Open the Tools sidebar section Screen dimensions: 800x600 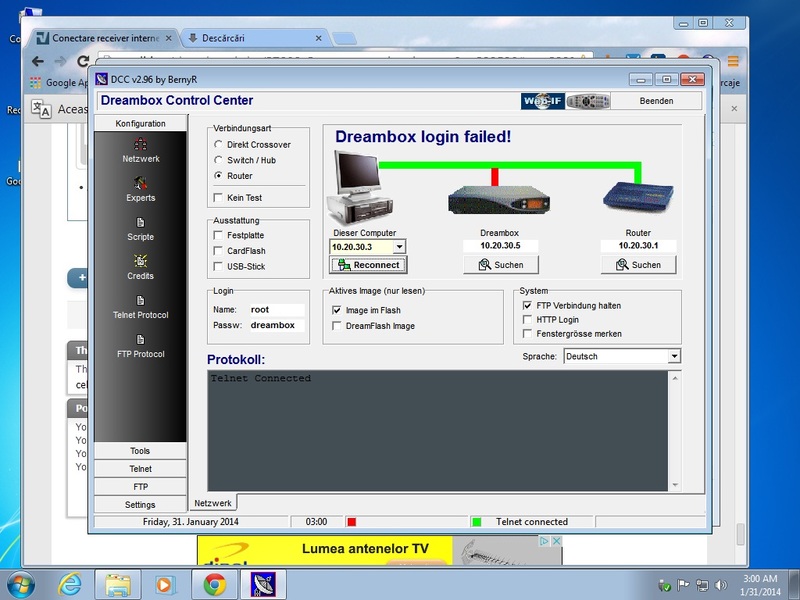tap(140, 451)
